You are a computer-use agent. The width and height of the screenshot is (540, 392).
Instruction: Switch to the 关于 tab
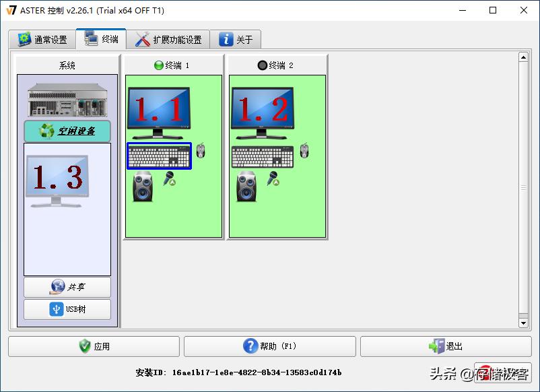coord(235,39)
